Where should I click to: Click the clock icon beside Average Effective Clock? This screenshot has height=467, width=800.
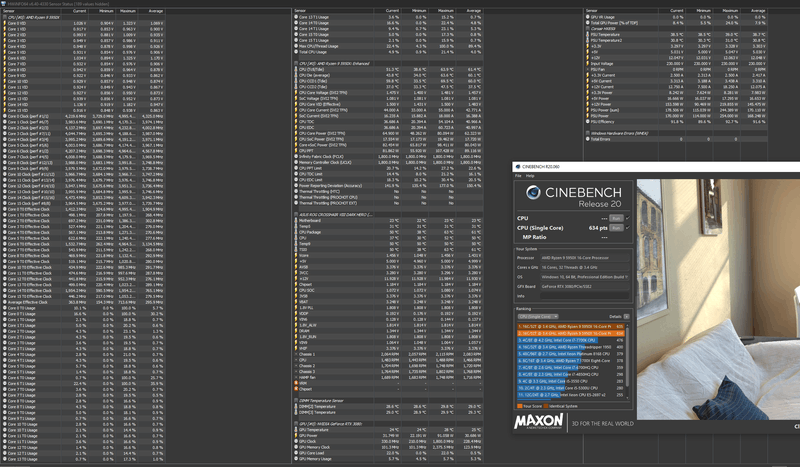tap(5, 302)
